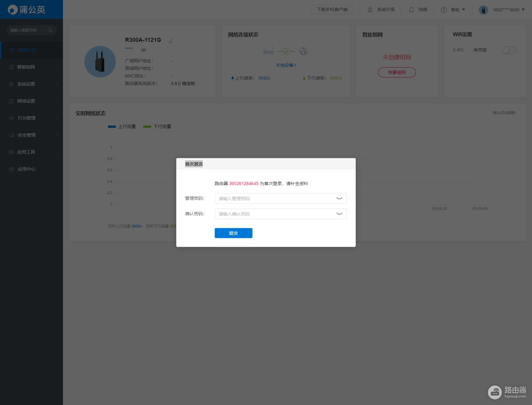
Task: Open the 帮助 dropdown arrow
Action: pyautogui.click(x=463, y=10)
